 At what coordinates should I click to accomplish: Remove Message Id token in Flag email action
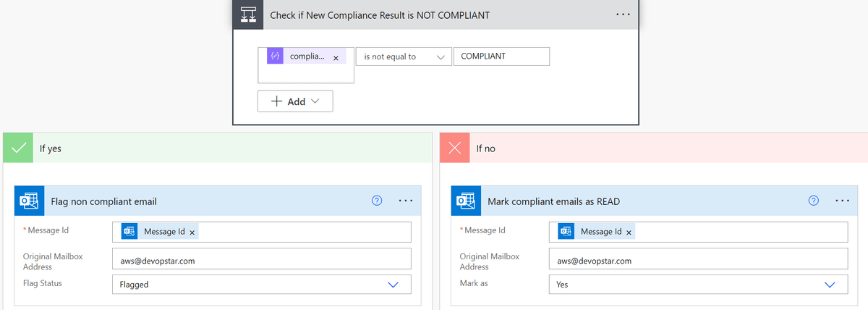tap(192, 232)
